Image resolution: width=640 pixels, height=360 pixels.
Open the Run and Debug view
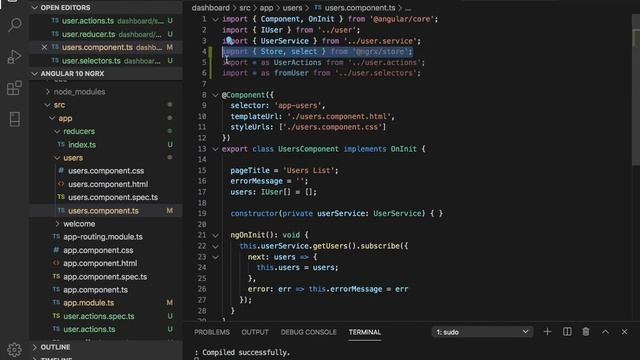coord(15,56)
